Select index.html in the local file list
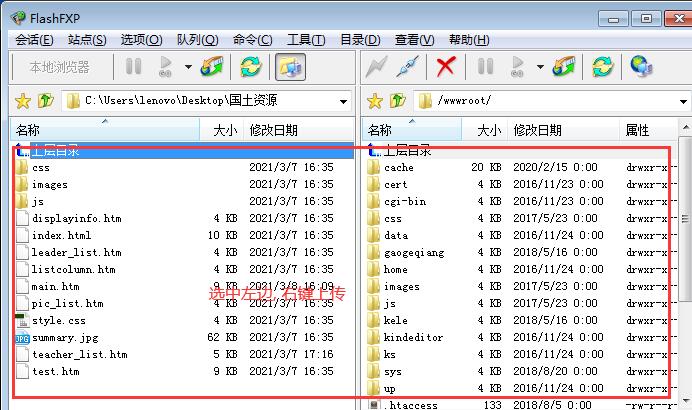692x410 pixels. tap(60, 235)
